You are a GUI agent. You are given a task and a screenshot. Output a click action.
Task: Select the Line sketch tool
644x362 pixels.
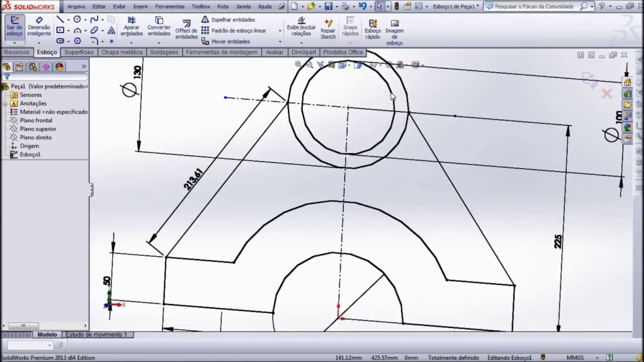point(60,20)
